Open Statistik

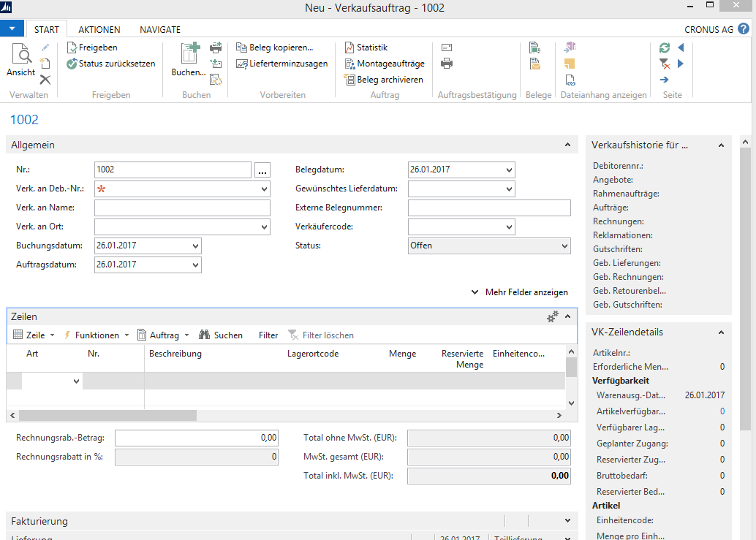pyautogui.click(x=366, y=47)
